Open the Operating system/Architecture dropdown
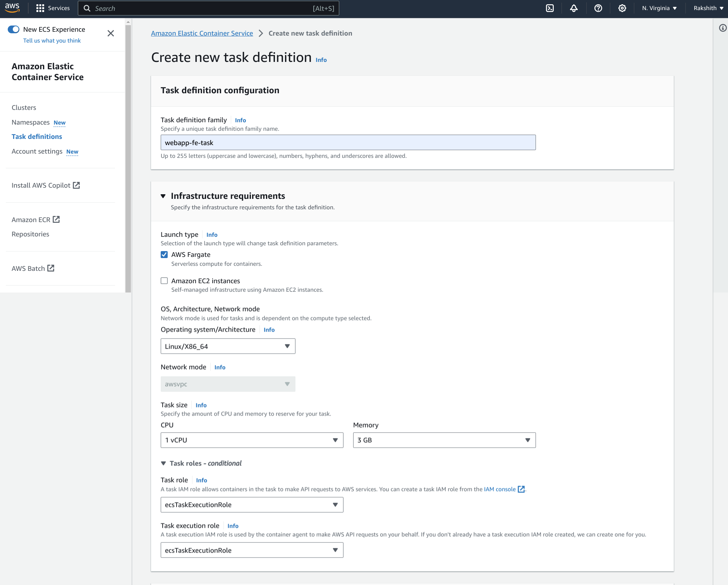This screenshot has width=728, height=585. [228, 346]
